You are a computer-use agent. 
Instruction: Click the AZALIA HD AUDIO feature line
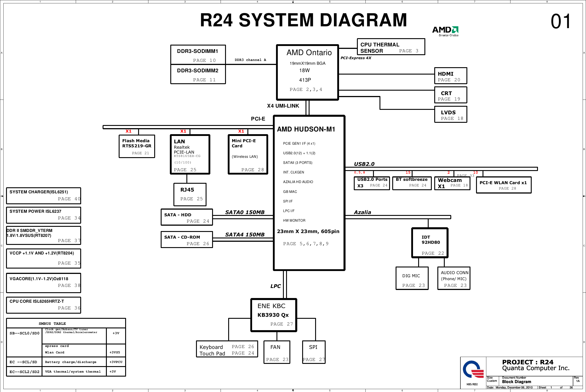pyautogui.click(x=298, y=182)
